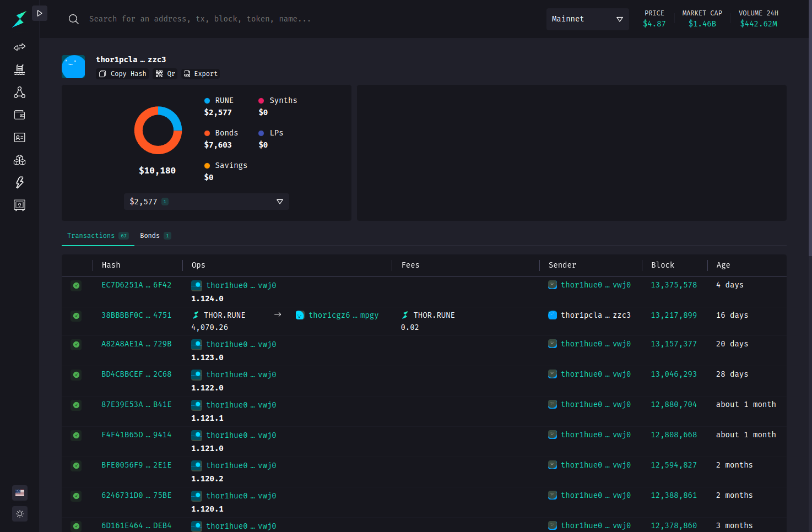Screen dimensions: 812x532
Task: Open block 12,808,668
Action: click(x=674, y=435)
